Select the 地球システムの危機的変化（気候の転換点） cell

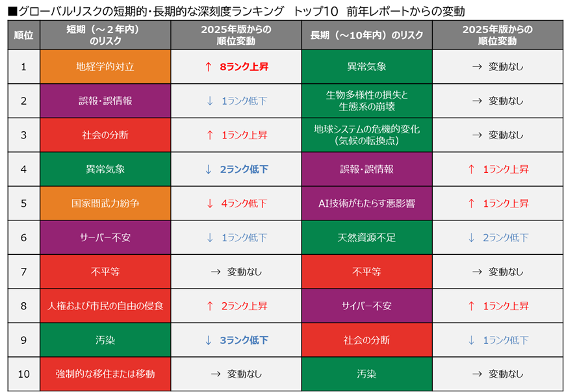pyautogui.click(x=366, y=135)
